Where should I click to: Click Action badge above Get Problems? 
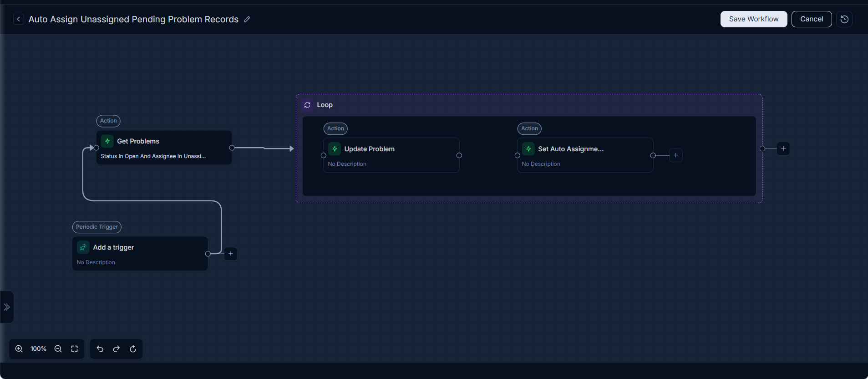[x=108, y=121]
